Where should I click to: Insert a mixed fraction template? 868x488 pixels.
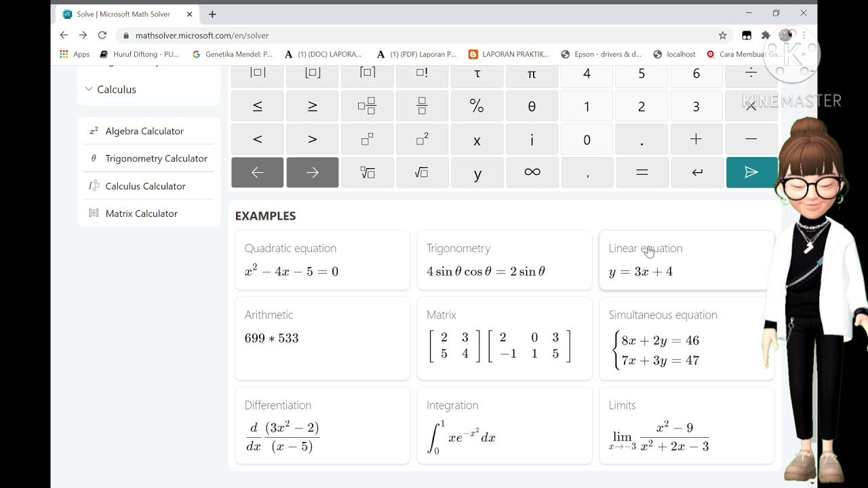[x=367, y=106]
